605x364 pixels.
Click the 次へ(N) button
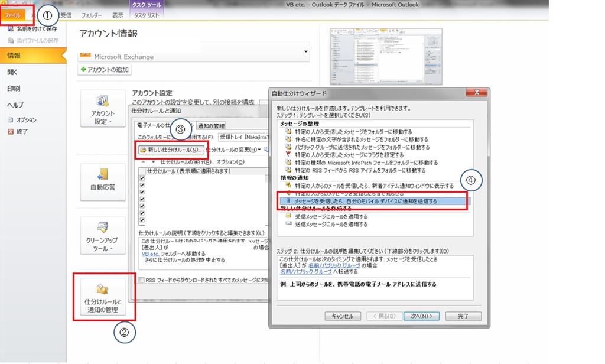421,316
